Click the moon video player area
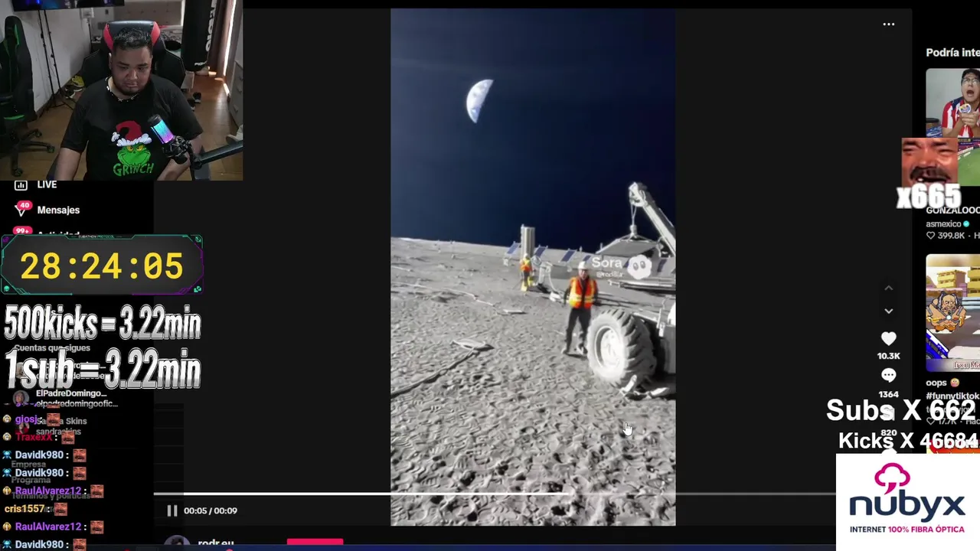This screenshot has width=980, height=551. tap(533, 267)
